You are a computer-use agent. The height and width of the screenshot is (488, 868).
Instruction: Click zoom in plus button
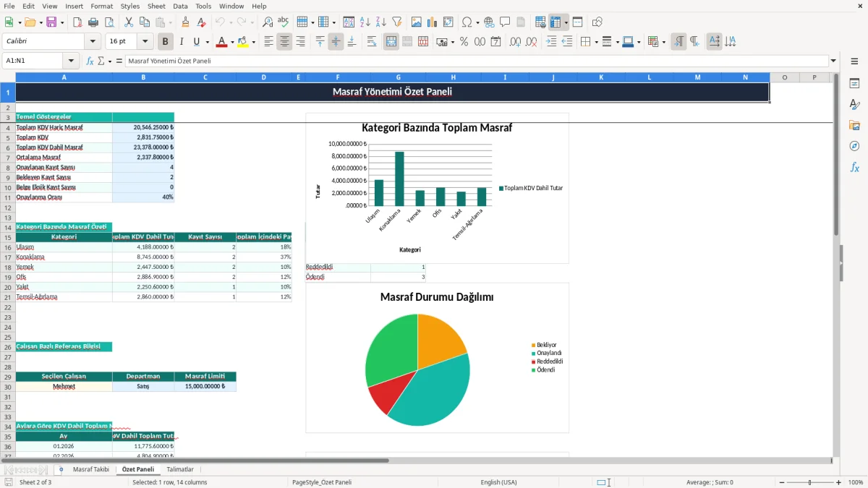pyautogui.click(x=839, y=482)
